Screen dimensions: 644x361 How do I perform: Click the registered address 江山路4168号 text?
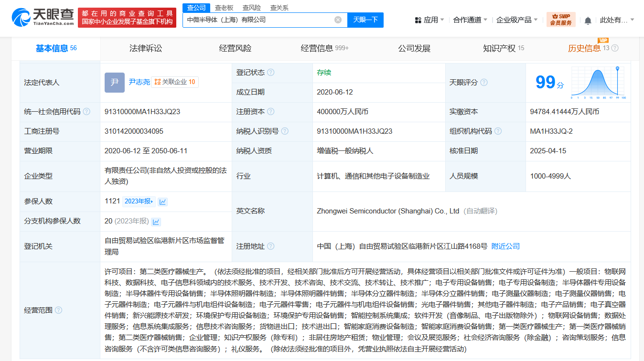click(402, 246)
